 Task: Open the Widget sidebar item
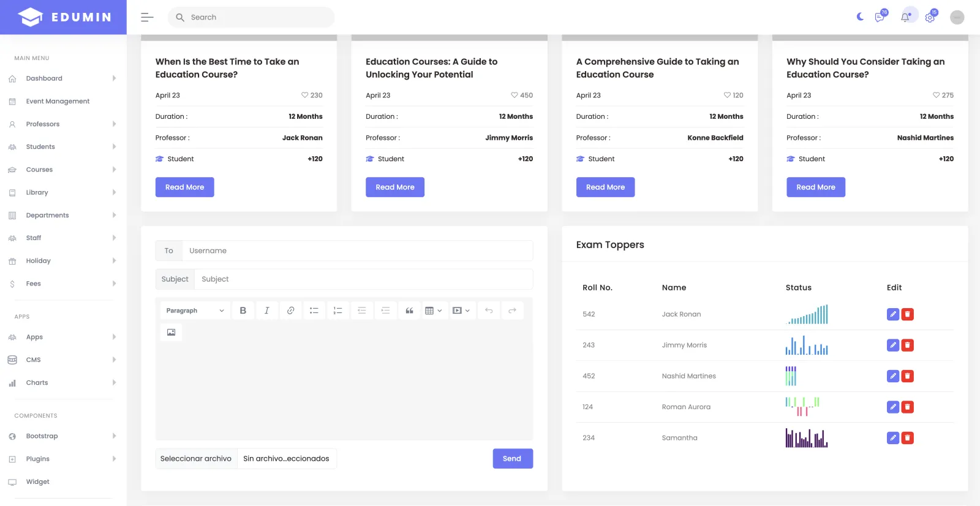(38, 481)
